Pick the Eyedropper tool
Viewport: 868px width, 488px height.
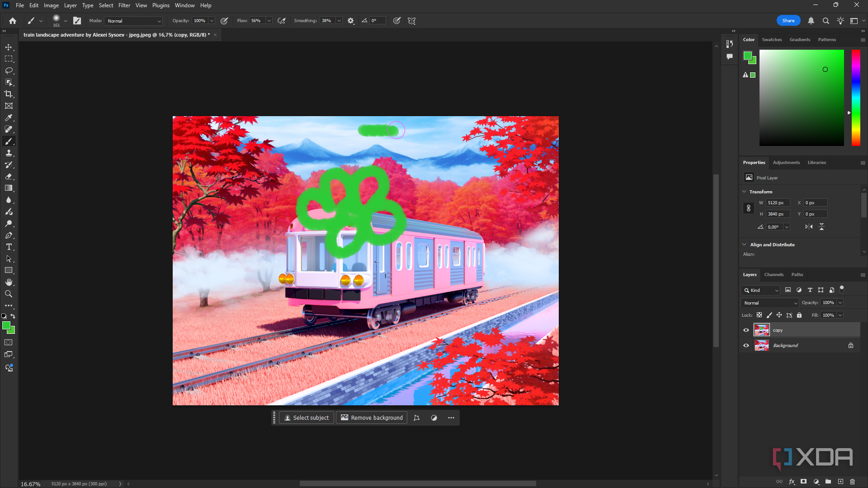click(x=9, y=118)
